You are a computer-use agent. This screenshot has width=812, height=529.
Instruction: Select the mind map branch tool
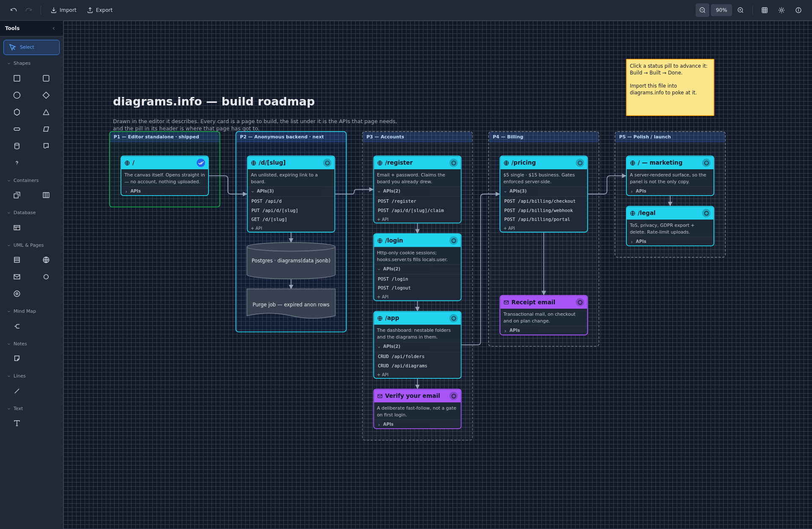(17, 326)
